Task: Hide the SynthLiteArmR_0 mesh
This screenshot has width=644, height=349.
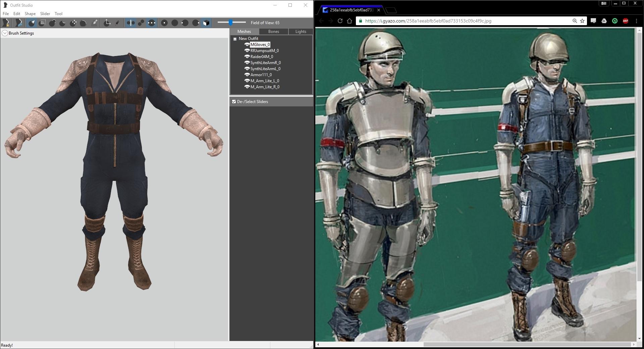Action: [247, 63]
